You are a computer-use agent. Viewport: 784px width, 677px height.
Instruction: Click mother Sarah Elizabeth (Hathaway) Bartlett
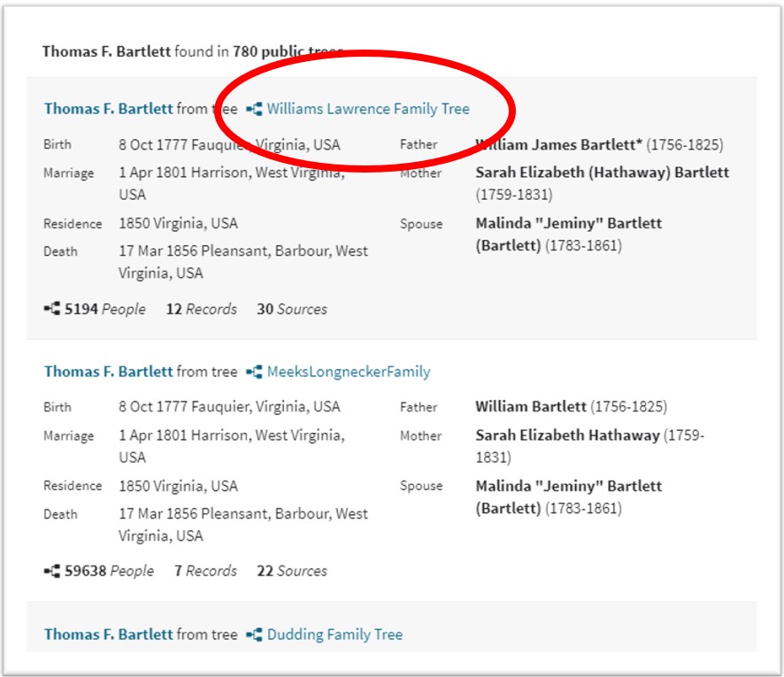(x=602, y=173)
